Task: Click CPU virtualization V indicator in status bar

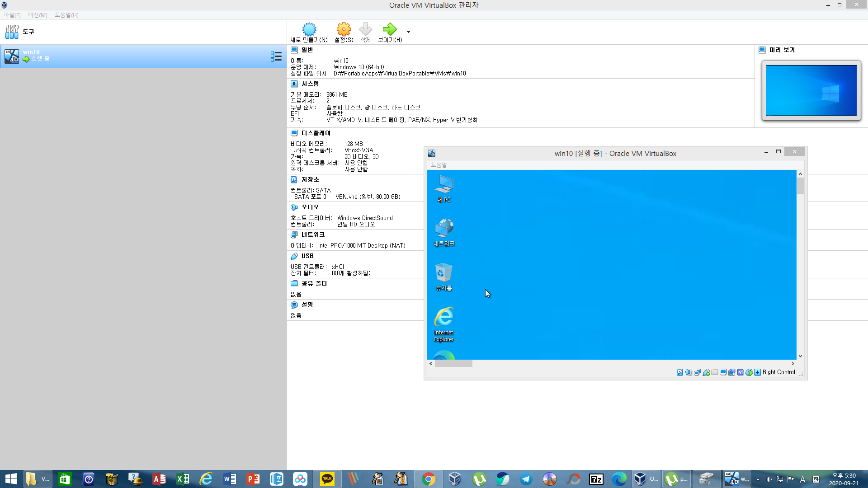Action: [x=740, y=372]
